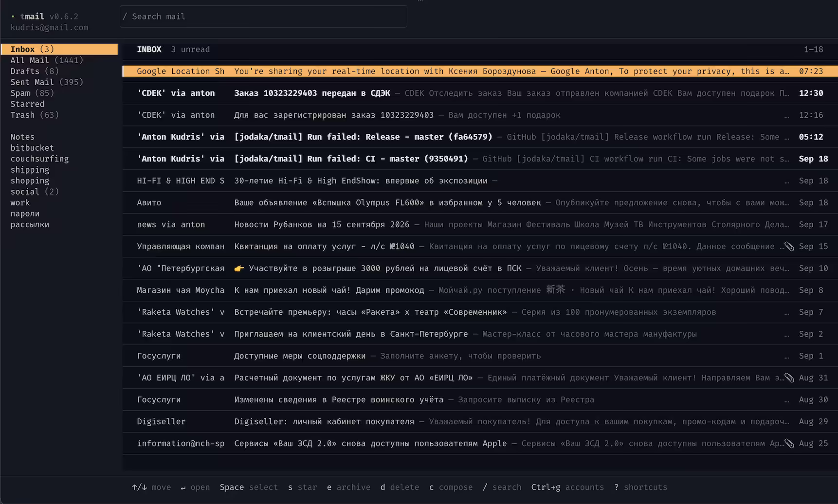Image resolution: width=838 pixels, height=504 pixels.
Task: Select the shipping label
Action: pos(30,170)
